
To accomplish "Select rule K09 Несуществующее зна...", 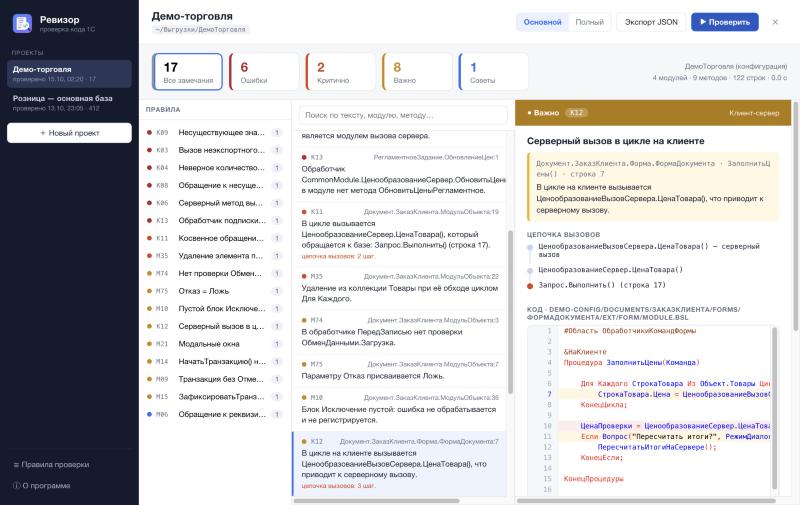I will click(x=214, y=133).
